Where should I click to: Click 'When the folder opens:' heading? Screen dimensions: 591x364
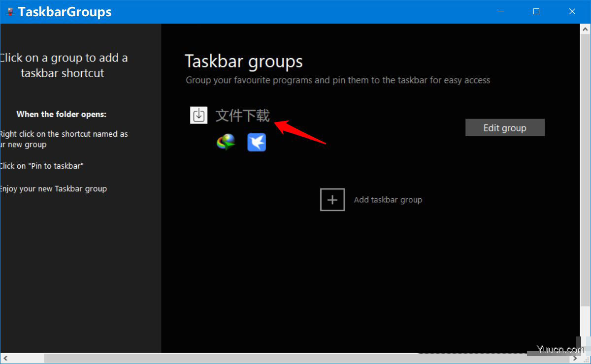pyautogui.click(x=62, y=114)
